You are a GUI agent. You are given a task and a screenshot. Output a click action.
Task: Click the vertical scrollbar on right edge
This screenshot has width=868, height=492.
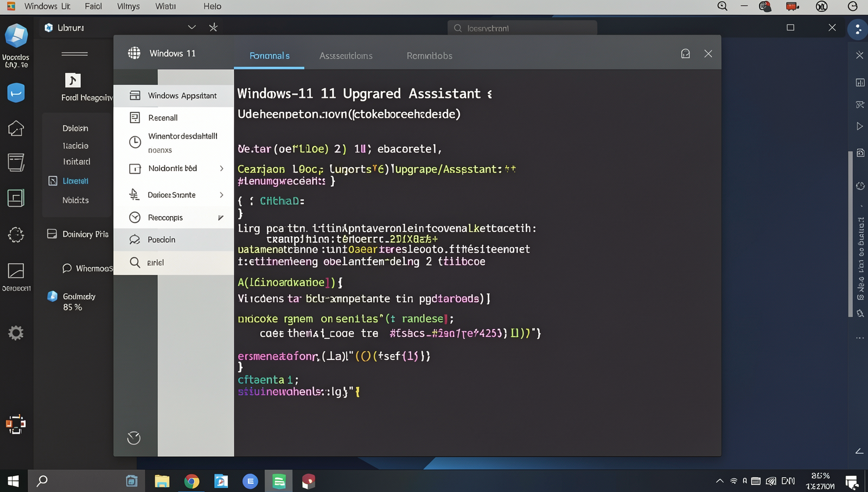point(850,234)
